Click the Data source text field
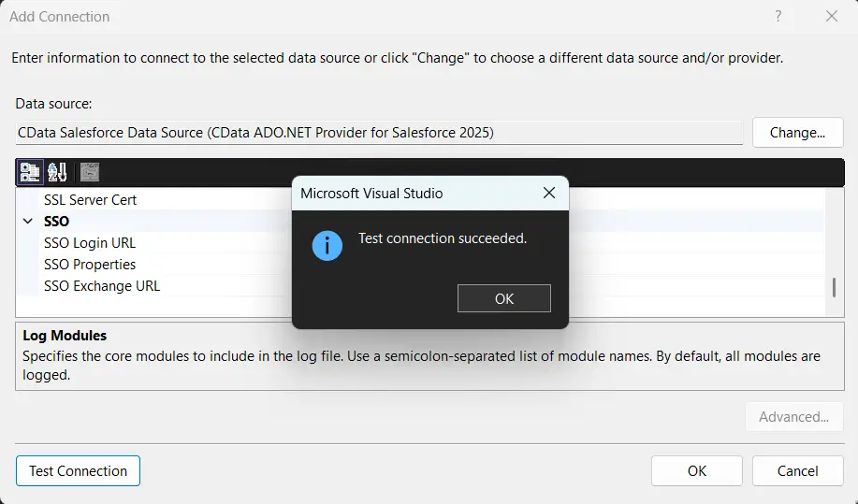The height and width of the screenshot is (504, 858). coord(378,133)
